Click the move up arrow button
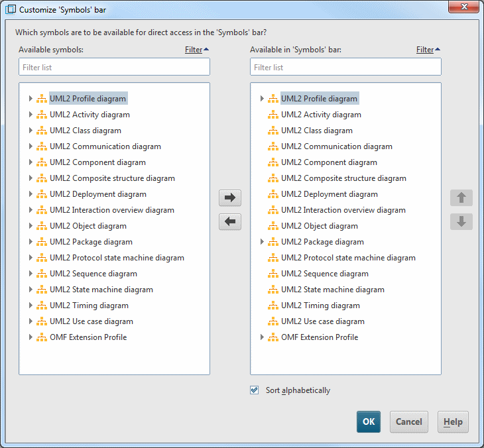Viewport: 484px width, 448px height. (461, 197)
